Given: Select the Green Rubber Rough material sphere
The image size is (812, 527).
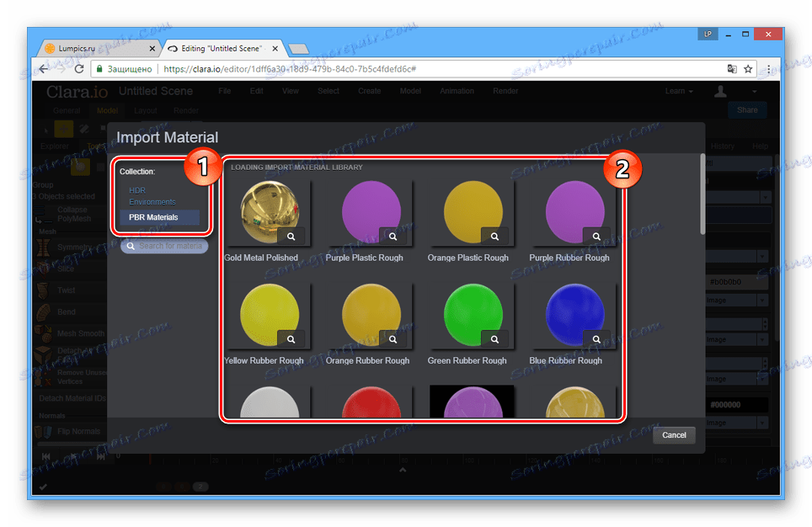Looking at the screenshot, I should (x=473, y=314).
